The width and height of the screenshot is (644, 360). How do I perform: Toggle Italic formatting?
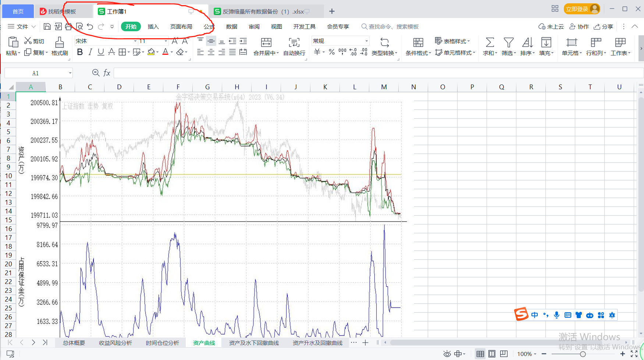coord(90,52)
